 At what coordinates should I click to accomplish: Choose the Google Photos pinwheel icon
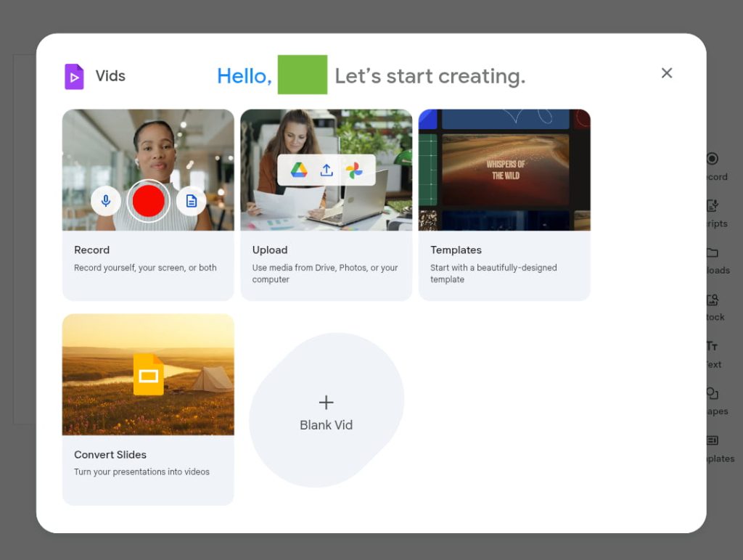(354, 170)
